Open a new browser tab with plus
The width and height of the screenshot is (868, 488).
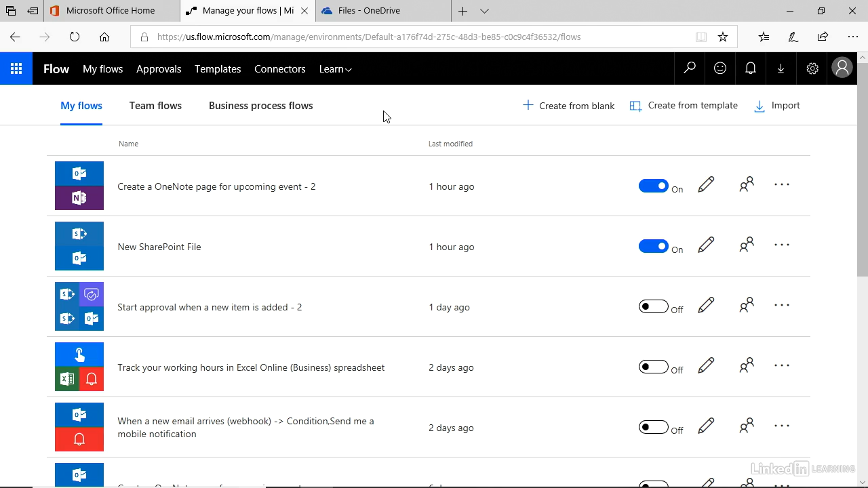pos(462,11)
